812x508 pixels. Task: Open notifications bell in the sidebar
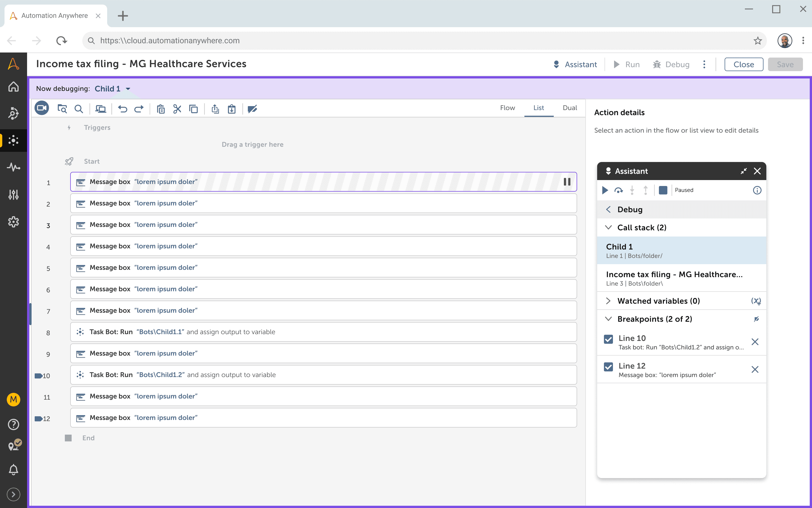click(14, 469)
